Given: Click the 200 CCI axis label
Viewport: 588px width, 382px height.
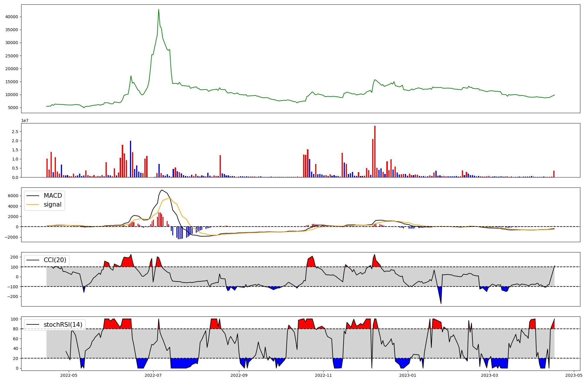Looking at the screenshot, I should pos(14,257).
